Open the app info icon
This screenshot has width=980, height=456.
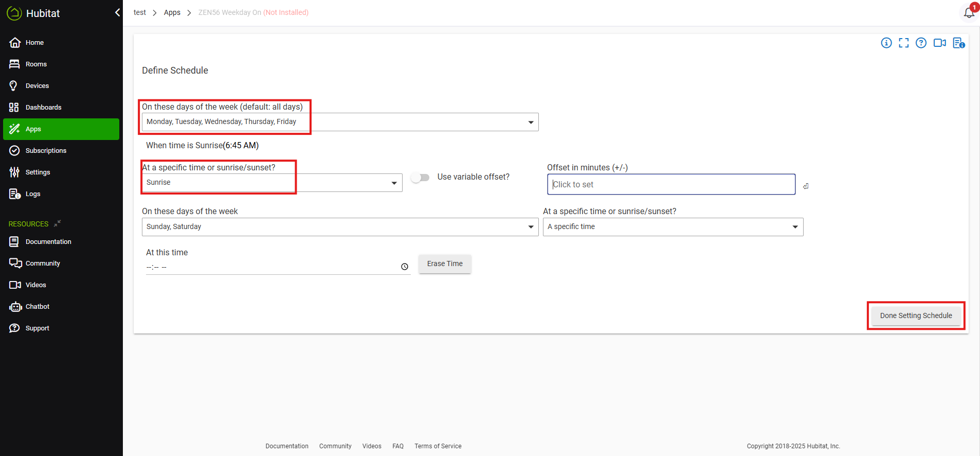pos(886,43)
